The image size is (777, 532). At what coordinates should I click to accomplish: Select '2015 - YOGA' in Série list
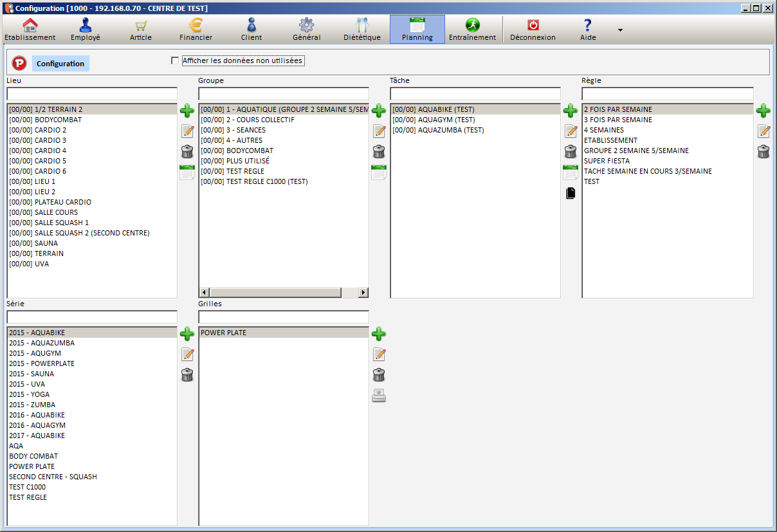(29, 394)
